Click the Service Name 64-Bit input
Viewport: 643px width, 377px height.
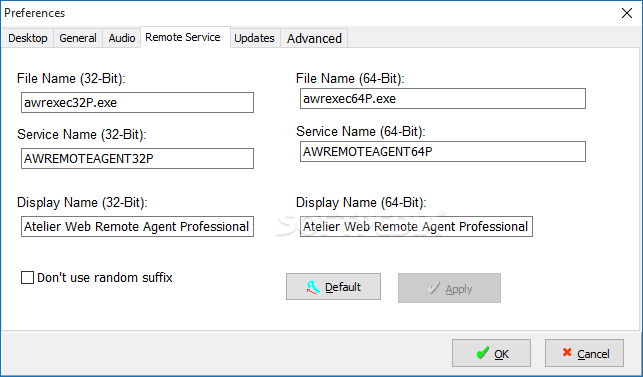click(x=443, y=152)
